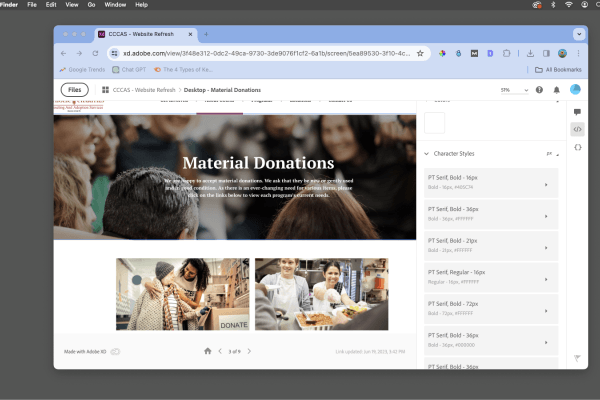The width and height of the screenshot is (600, 400).
Task: View site information icon in address bar
Action: [x=114, y=53]
